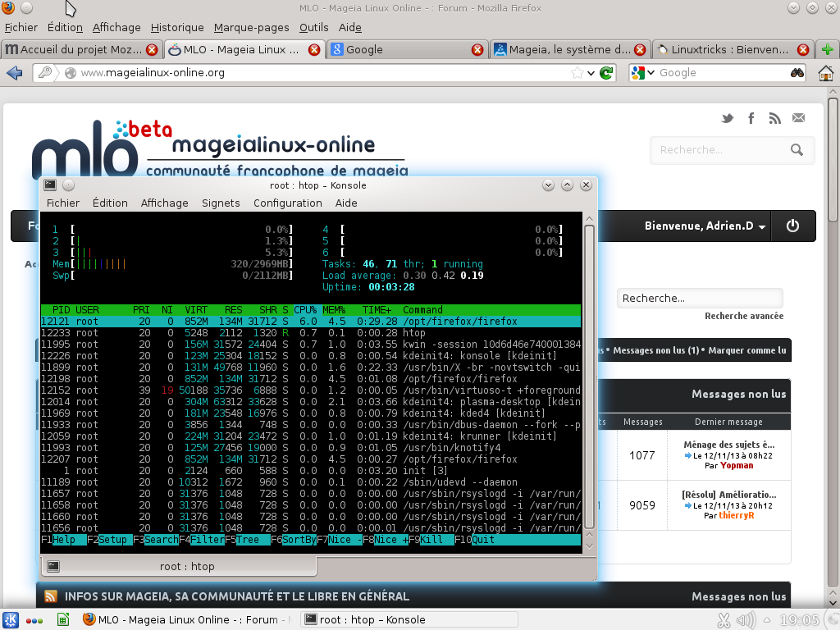Open the MLO email envelope icon
The width and height of the screenshot is (840, 630).
pos(798,118)
